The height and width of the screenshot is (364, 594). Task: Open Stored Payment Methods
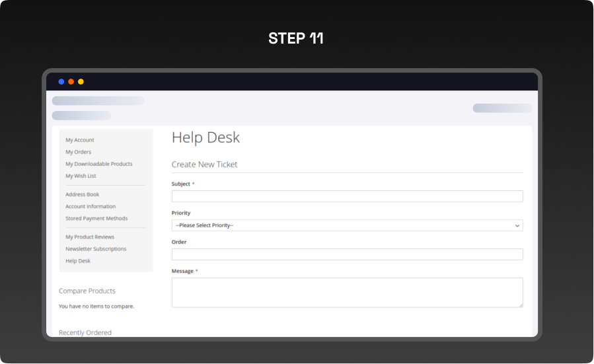tap(96, 218)
